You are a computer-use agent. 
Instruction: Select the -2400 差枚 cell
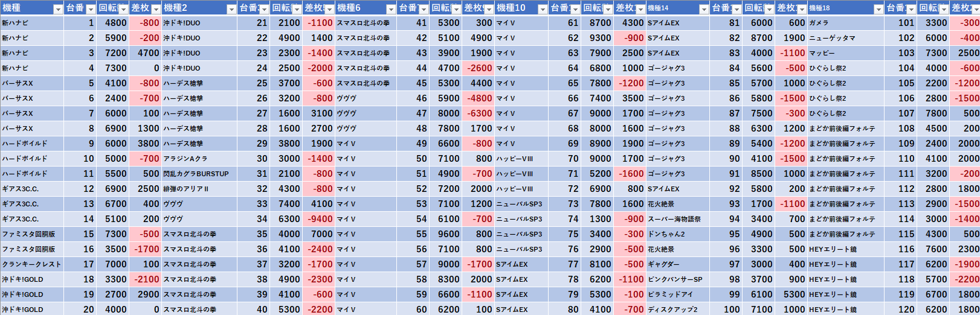[318, 249]
